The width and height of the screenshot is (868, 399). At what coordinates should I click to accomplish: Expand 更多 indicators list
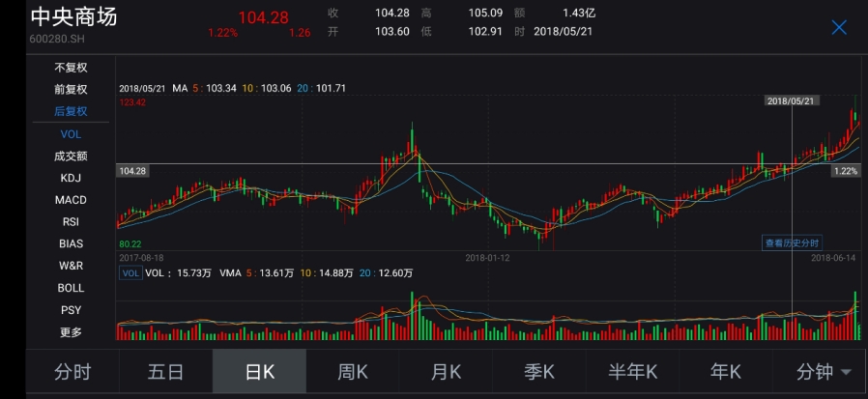[71, 332]
